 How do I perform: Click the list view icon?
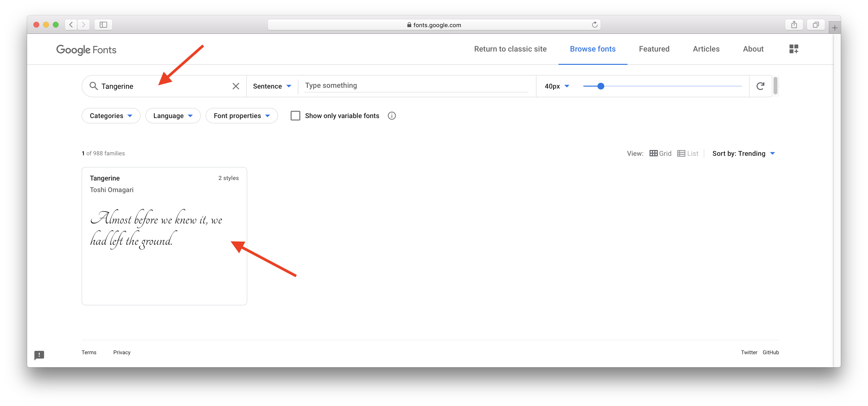[682, 153]
